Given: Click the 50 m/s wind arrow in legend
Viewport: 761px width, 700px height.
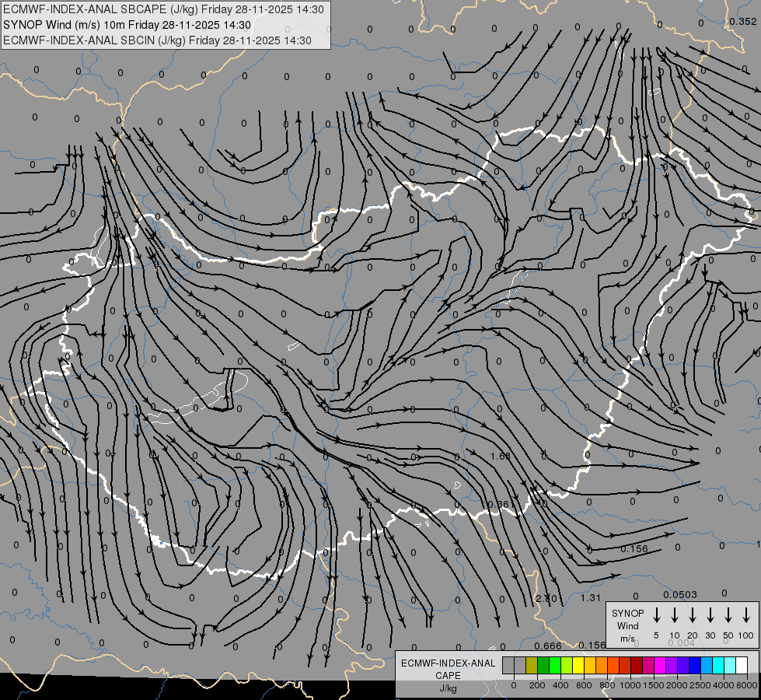Looking at the screenshot, I should pos(728,614).
